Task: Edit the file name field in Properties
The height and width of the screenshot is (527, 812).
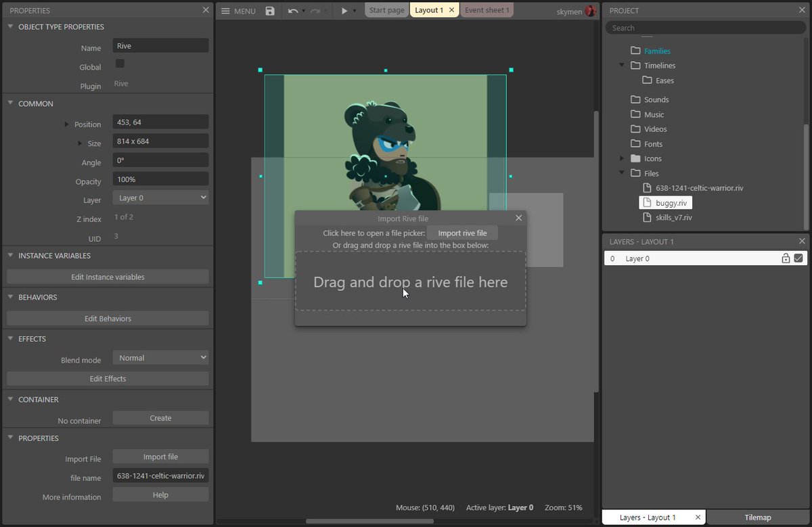Action: pos(160,476)
